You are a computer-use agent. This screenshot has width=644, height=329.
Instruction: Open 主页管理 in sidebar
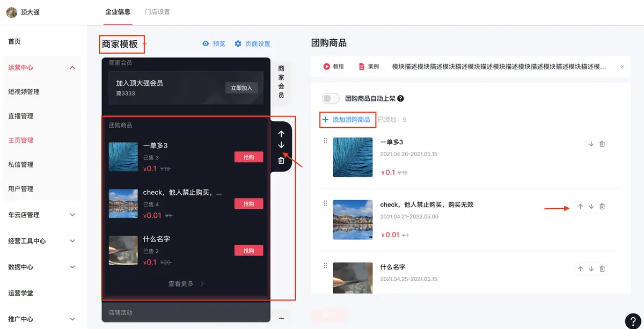coord(20,140)
